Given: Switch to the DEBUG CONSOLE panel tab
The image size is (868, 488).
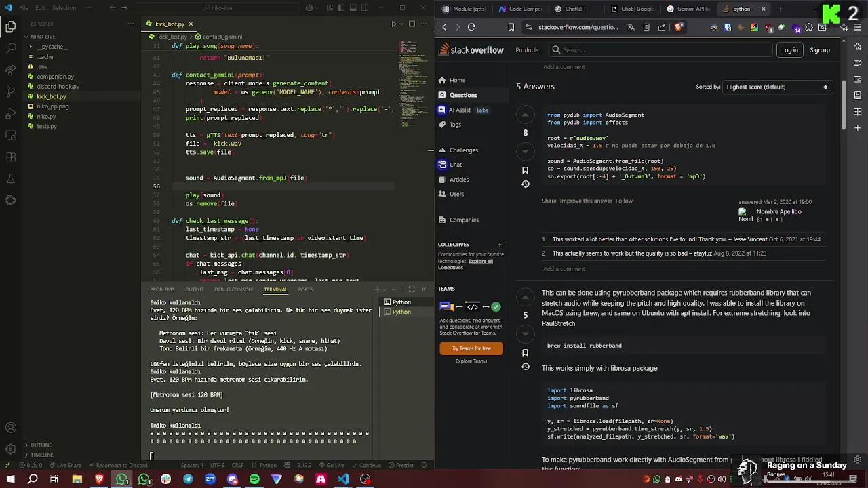Looking at the screenshot, I should 234,289.
